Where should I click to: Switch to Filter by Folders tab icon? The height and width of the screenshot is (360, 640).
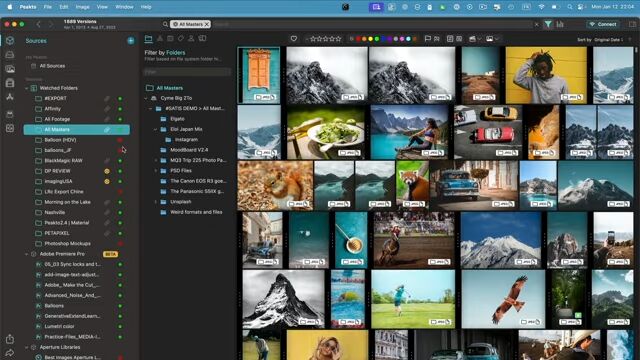149,39
